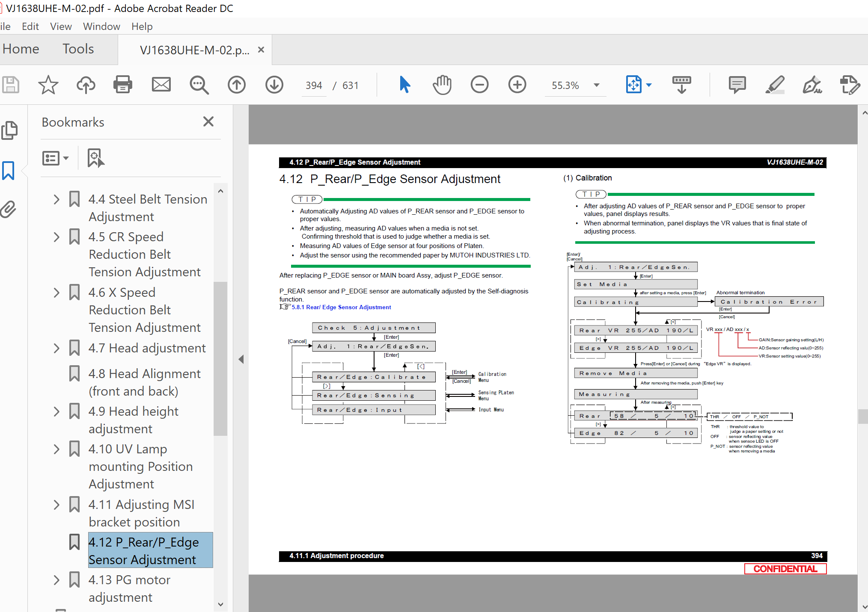
Task: Click the fit page view icon
Action: tap(633, 85)
